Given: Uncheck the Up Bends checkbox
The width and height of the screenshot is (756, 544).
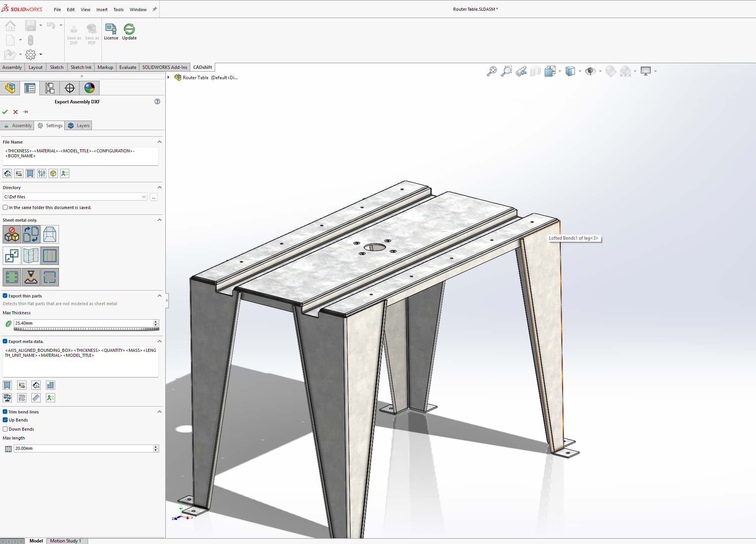Looking at the screenshot, I should 5,420.
